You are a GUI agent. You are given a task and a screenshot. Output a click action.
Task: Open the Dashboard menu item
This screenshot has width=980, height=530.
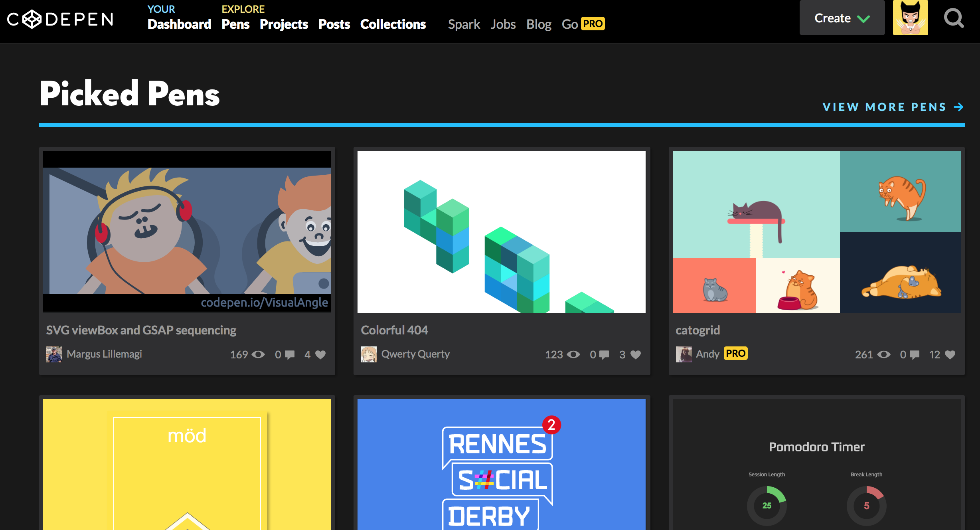[179, 24]
